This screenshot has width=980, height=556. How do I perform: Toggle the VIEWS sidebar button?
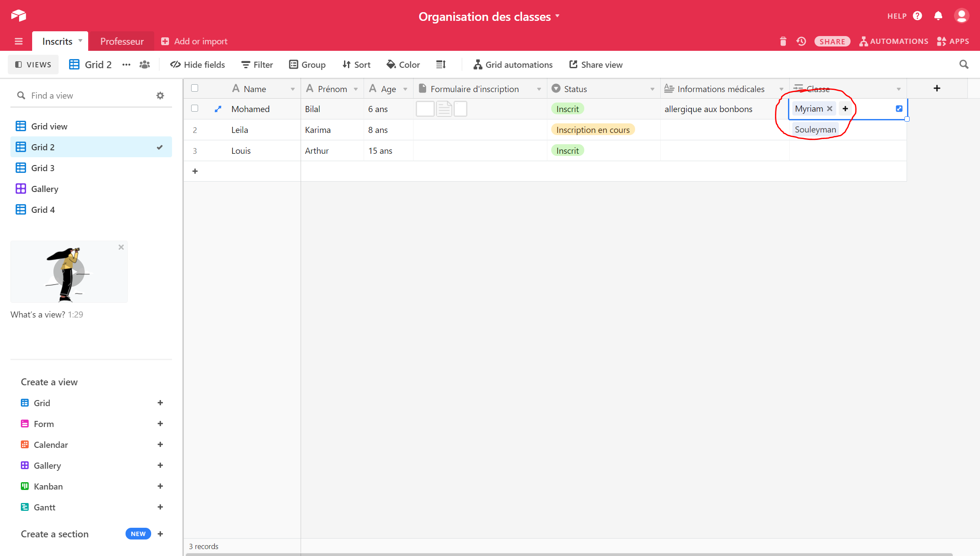tap(33, 65)
